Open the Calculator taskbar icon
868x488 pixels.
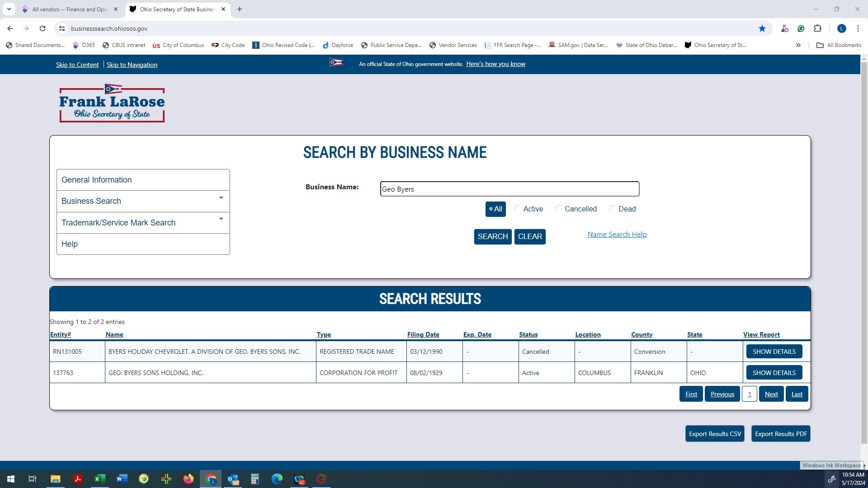255,479
